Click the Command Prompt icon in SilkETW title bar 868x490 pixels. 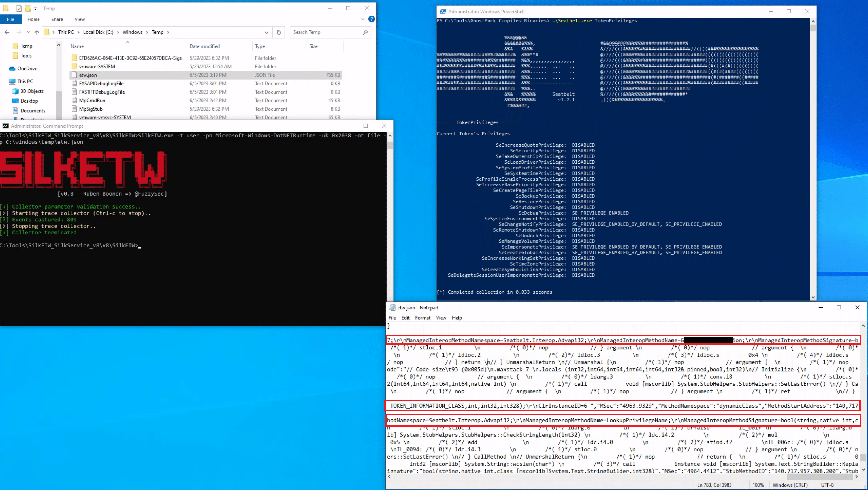(6, 126)
